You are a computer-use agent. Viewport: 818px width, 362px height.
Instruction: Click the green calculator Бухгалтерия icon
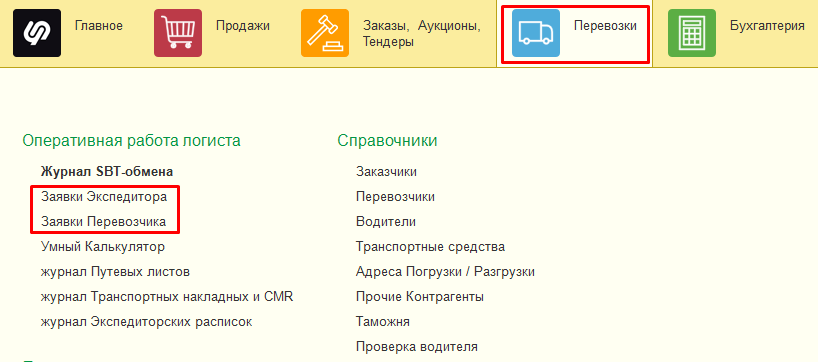692,33
